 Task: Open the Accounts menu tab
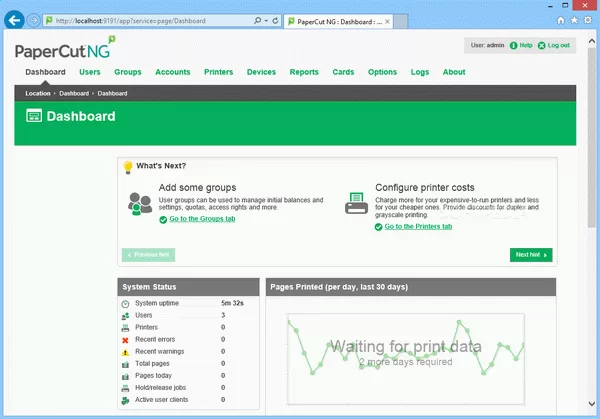click(173, 72)
